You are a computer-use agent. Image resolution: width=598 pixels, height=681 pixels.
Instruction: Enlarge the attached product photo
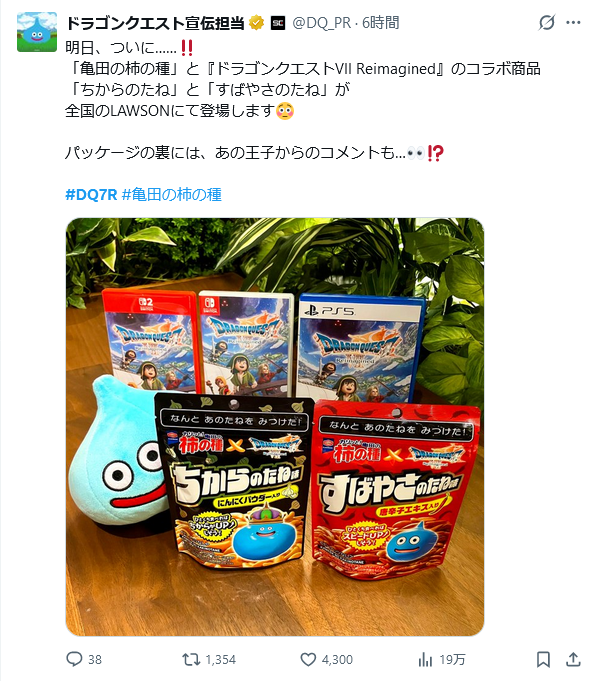click(x=275, y=427)
